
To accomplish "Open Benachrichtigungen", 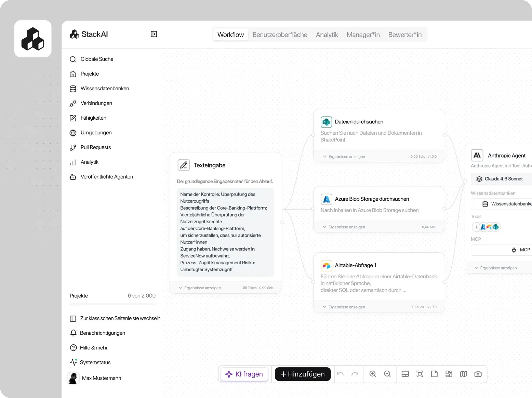I will (x=97, y=333).
